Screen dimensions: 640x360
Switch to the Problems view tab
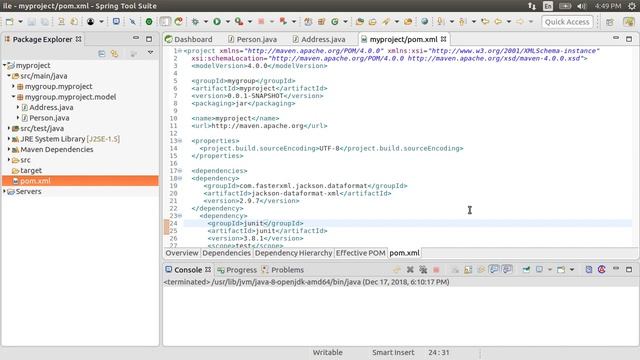pos(282,270)
